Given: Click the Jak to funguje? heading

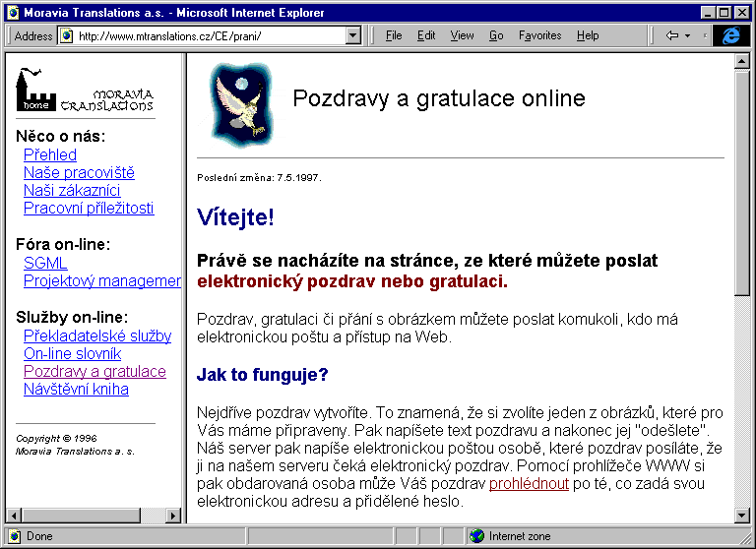Looking at the screenshot, I should tap(262, 375).
